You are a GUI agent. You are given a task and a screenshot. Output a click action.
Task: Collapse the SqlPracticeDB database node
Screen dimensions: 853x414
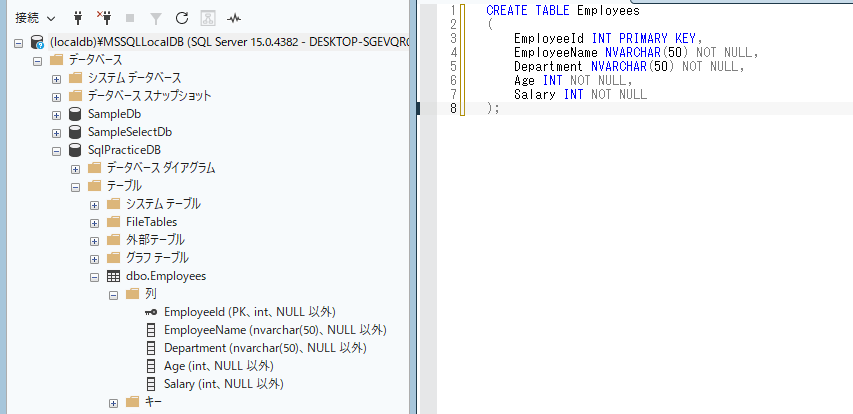coord(57,151)
